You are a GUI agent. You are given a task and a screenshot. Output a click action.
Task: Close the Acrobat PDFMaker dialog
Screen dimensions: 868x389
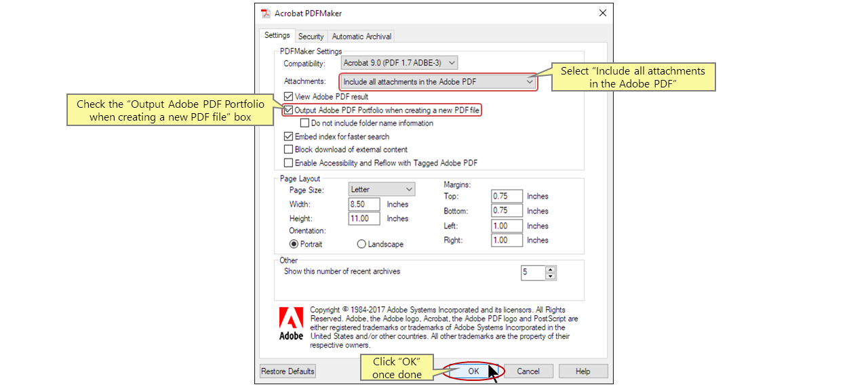[602, 13]
